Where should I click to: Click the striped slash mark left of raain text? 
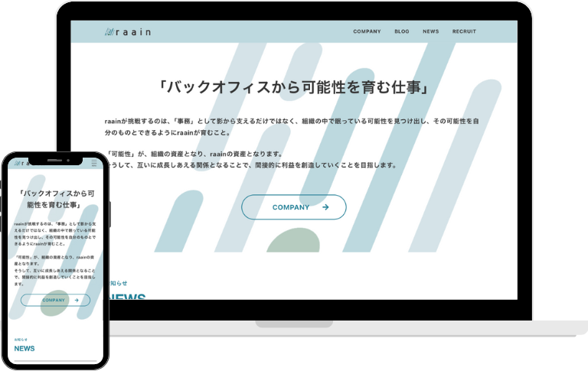click(x=112, y=32)
